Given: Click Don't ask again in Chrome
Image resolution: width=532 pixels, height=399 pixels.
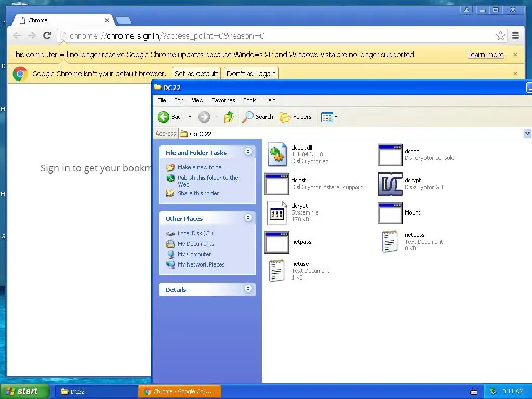Looking at the screenshot, I should coord(251,74).
